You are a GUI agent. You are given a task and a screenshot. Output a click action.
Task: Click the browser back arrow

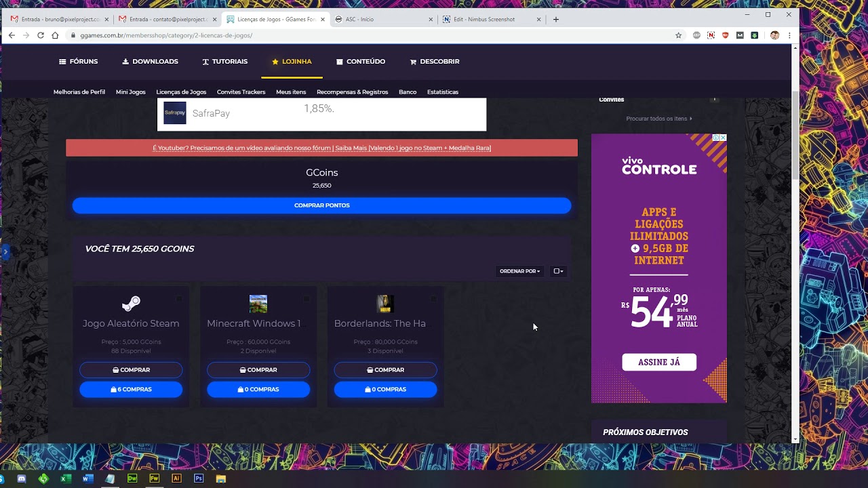click(x=12, y=35)
